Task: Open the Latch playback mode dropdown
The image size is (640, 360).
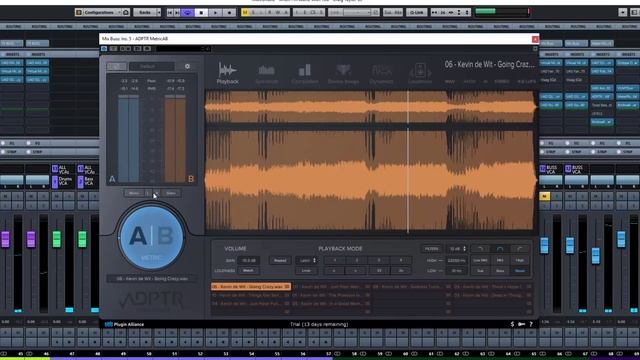Action: click(307, 260)
